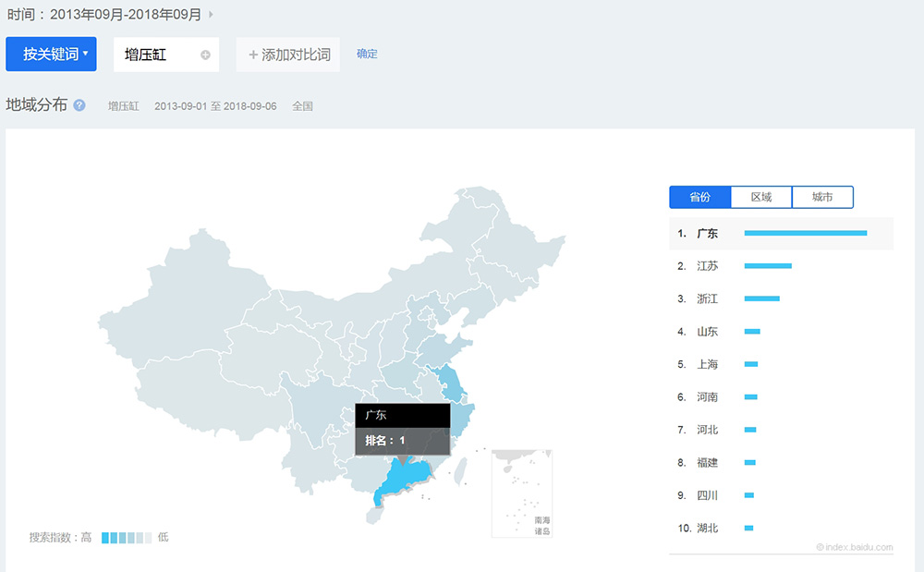The width and height of the screenshot is (924, 572).
Task: Click the 广东 排名:1 tooltip on the map
Action: pos(402,428)
